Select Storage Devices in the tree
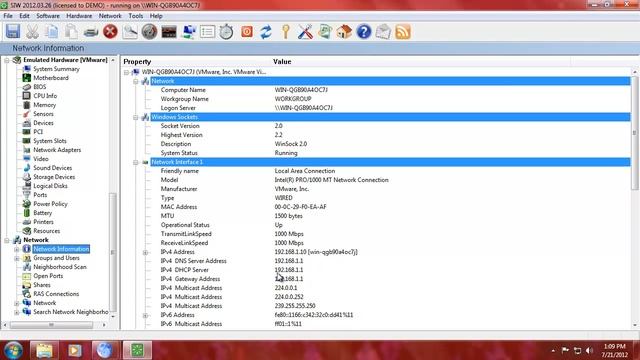Viewport: 640px width, 360px height. point(54,177)
